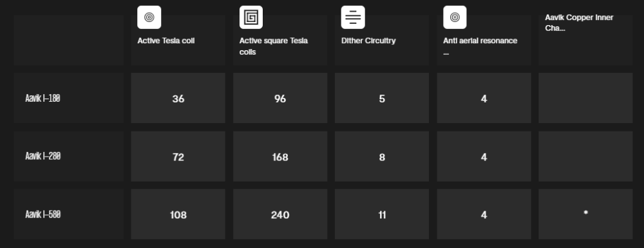This screenshot has width=644, height=248.
Task: Click the Active square Tesla coils spiral icon
Action: 251,17
